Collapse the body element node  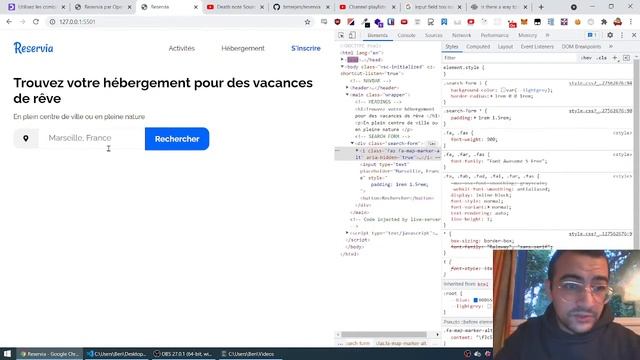pyautogui.click(x=343, y=67)
